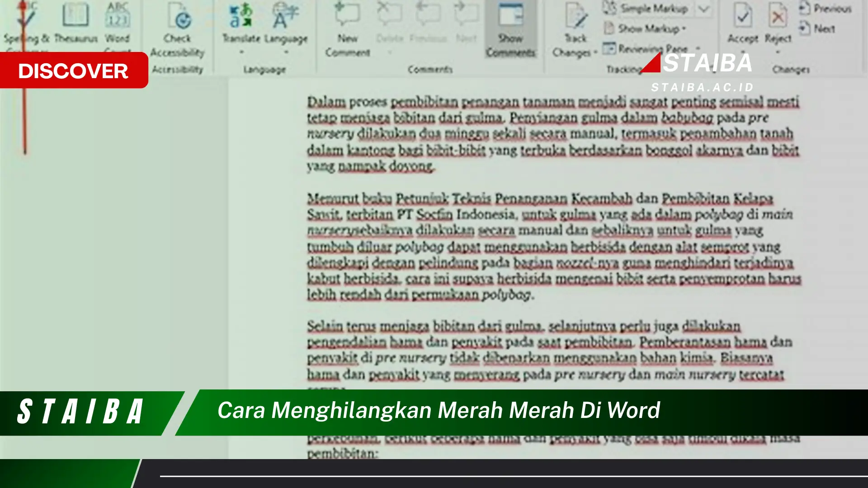Click the Show Markup icon
The height and width of the screenshot is (488, 868).
(609, 28)
